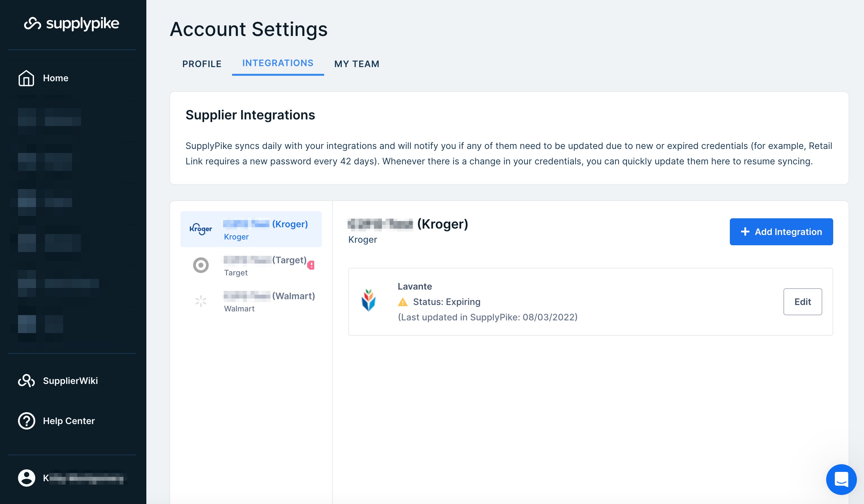
Task: Click Edit on Lavante integration
Action: [802, 302]
